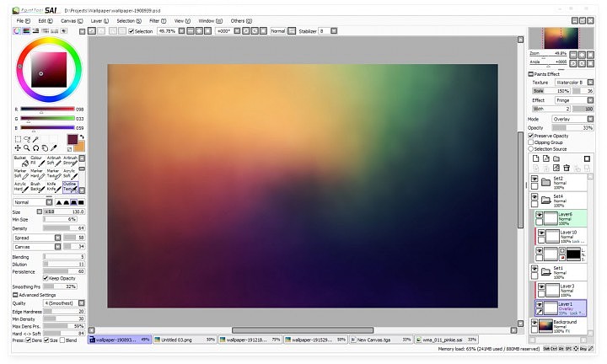Click the Move tool icon

19,147
